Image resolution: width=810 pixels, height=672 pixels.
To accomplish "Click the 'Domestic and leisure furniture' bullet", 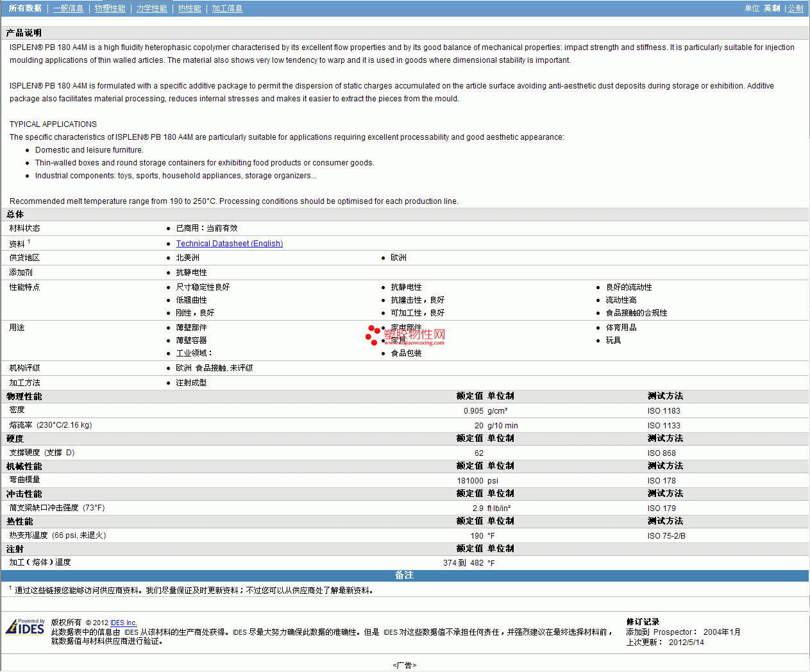I will tap(89, 150).
